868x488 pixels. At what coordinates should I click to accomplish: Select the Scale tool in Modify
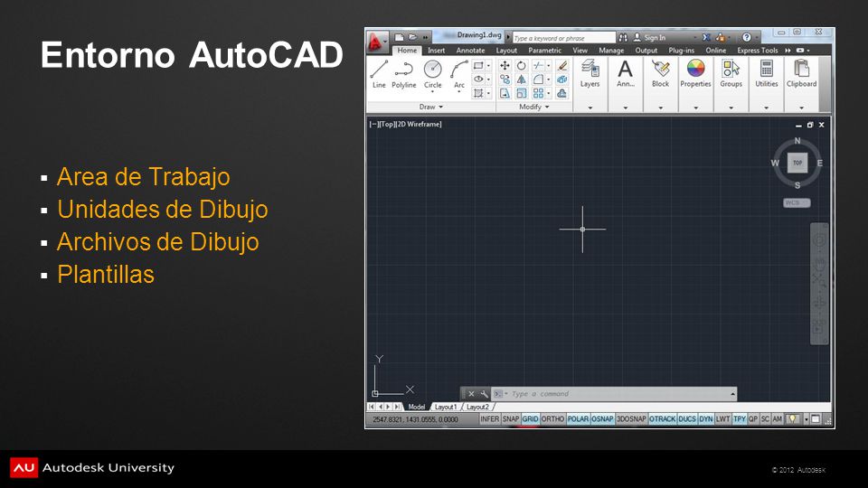click(x=521, y=93)
